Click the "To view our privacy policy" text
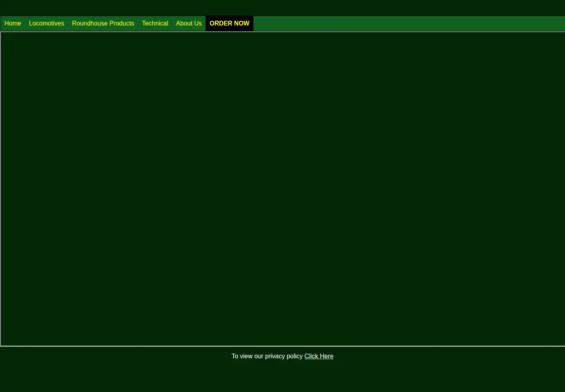 pos(267,356)
